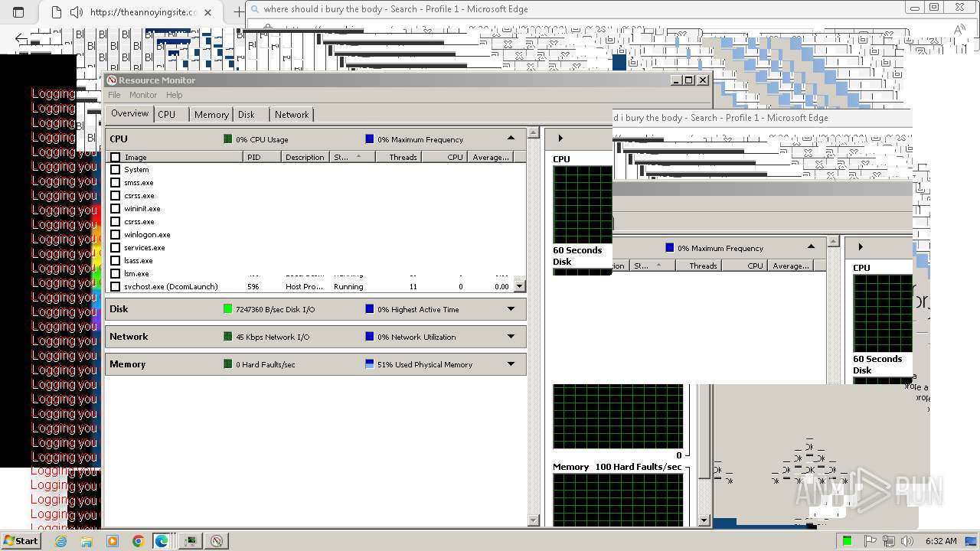Collapse the CPU section arrow
980x551 pixels.
click(x=511, y=139)
